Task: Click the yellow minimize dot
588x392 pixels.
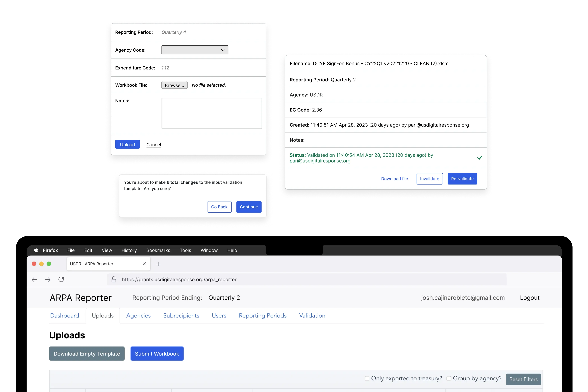Action: [41, 264]
